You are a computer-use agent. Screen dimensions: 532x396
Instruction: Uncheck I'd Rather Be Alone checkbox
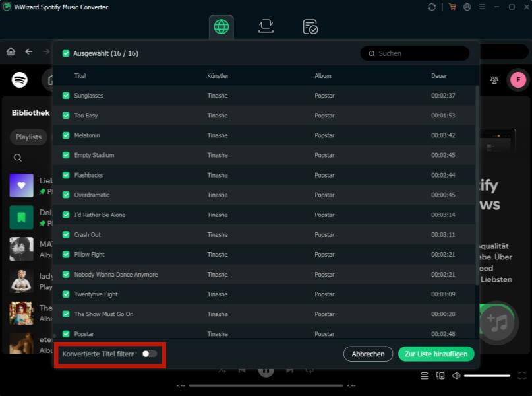pos(66,214)
